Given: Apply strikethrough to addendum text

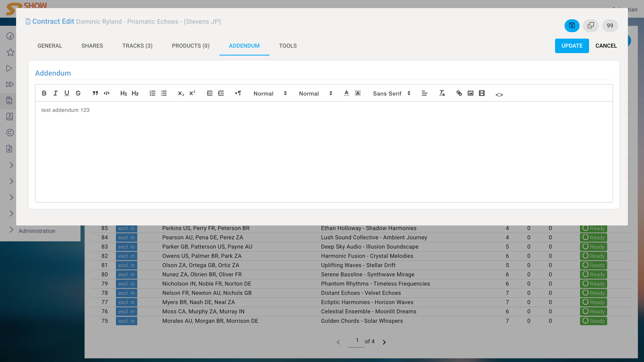Looking at the screenshot, I should 78,93.
